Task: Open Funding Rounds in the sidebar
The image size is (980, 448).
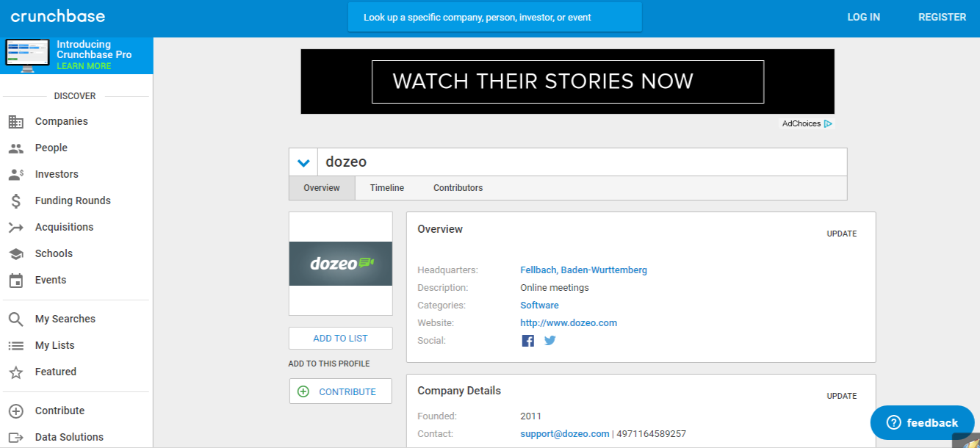Action: 73,200
